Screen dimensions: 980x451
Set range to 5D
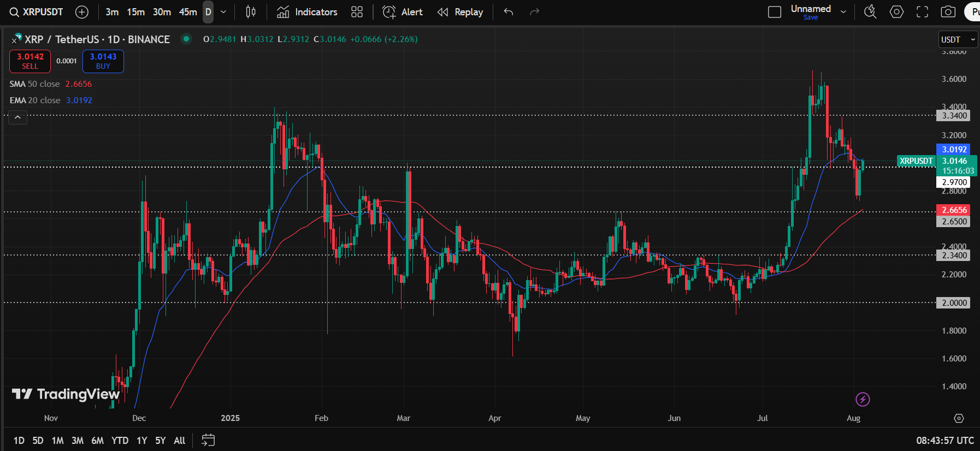(x=38, y=441)
